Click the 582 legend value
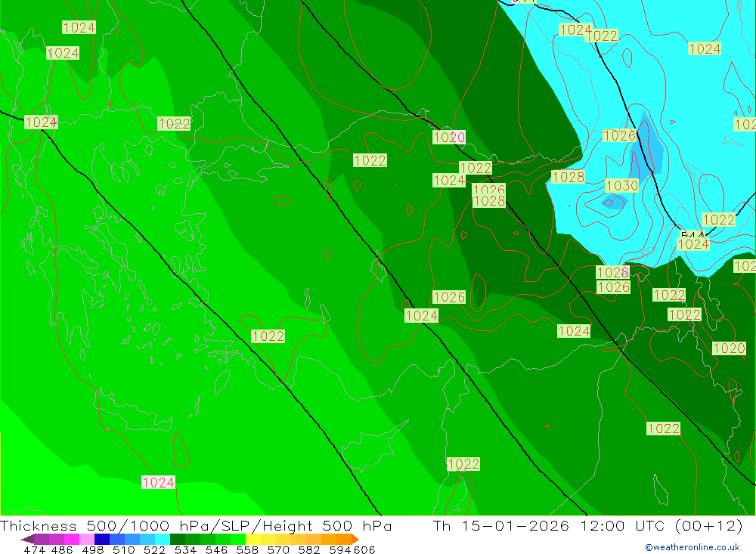 [x=309, y=549]
